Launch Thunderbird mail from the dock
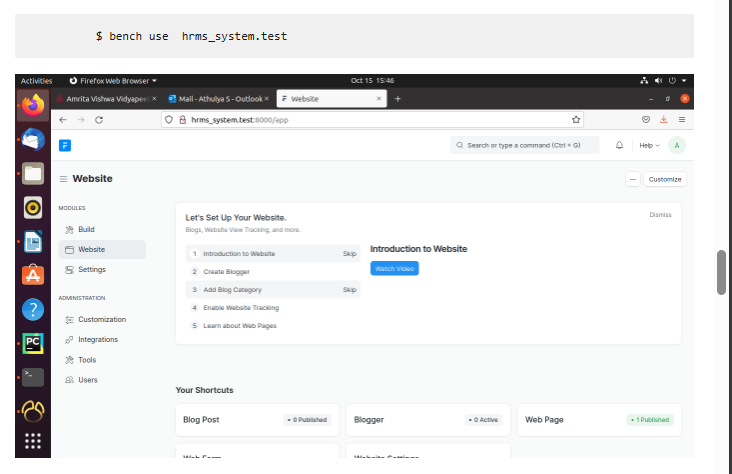The width and height of the screenshot is (732, 474). 33,138
